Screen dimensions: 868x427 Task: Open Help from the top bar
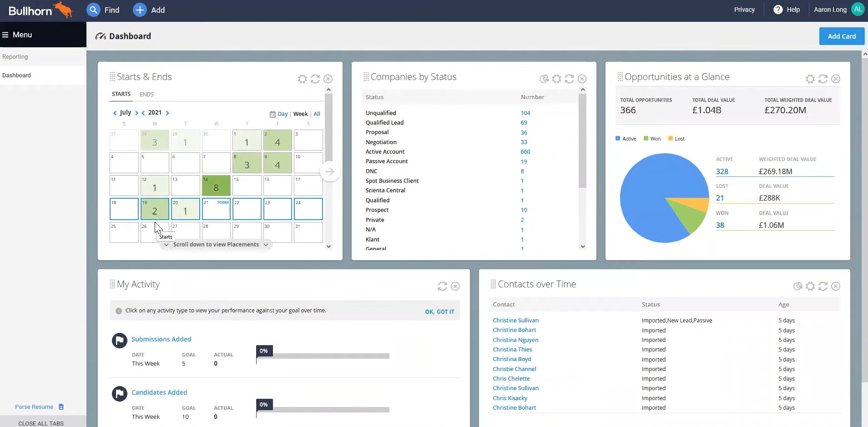pyautogui.click(x=787, y=10)
